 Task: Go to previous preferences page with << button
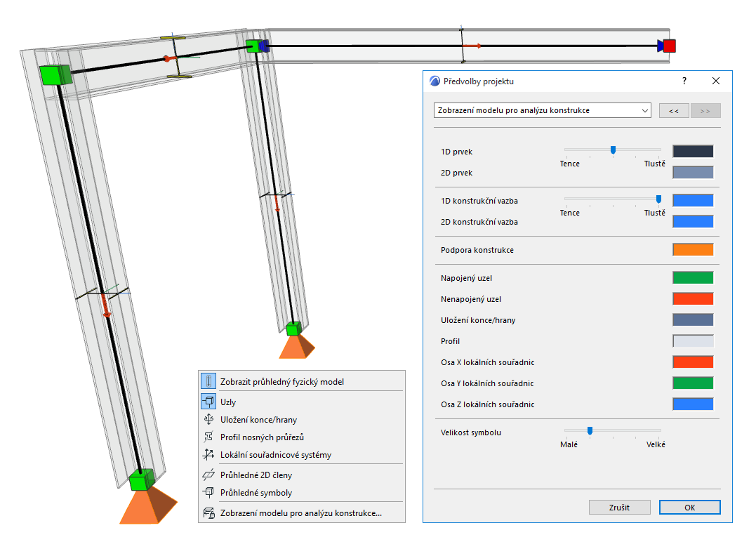tap(674, 111)
